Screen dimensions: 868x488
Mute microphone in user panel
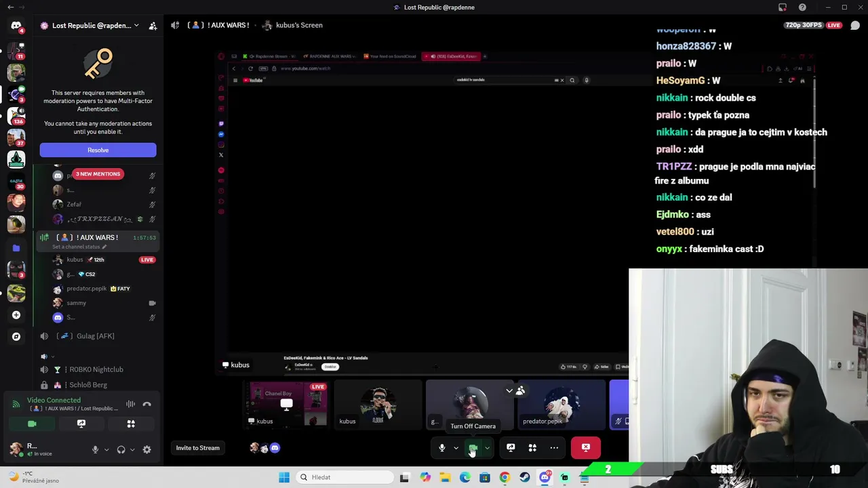tap(95, 449)
